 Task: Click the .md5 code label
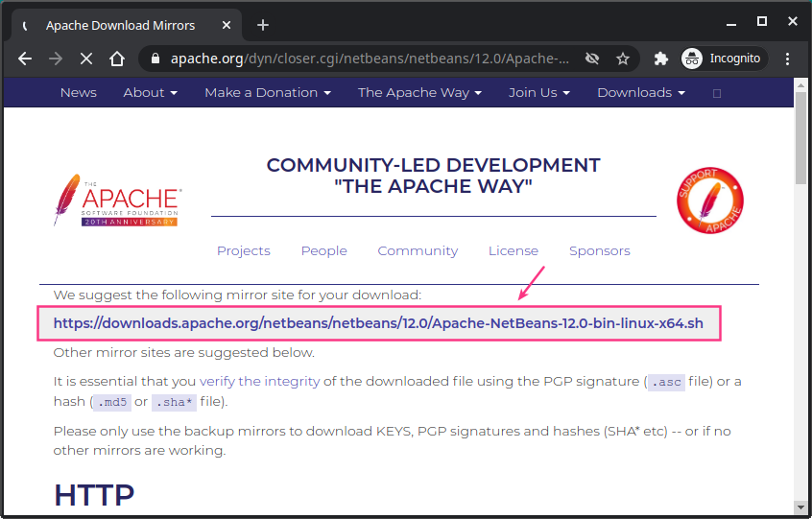point(112,402)
